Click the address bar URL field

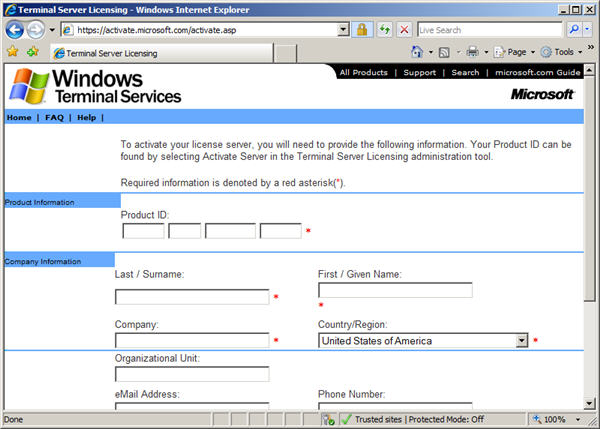point(199,30)
